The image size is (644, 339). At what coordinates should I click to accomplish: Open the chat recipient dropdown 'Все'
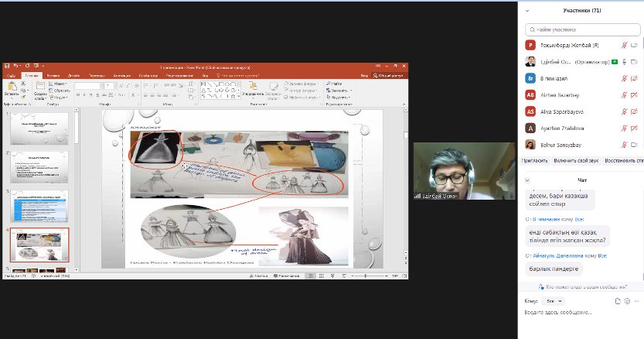554,300
